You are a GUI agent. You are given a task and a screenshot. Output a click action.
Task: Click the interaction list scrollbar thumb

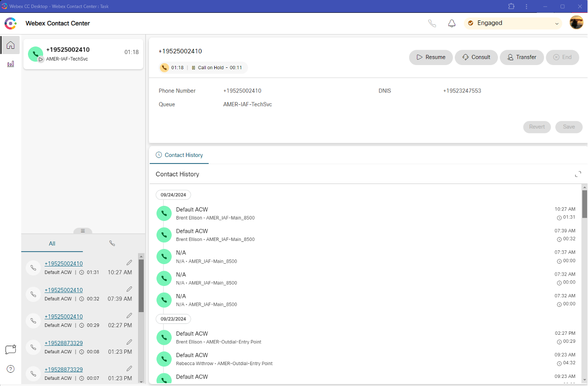point(141,285)
